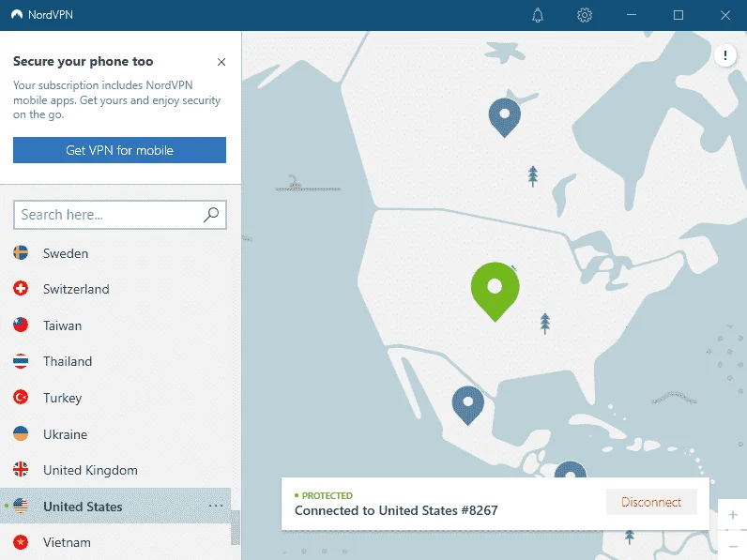Select Sweden from the country list
Screen dimensions: 747x560
pyautogui.click(x=115, y=253)
